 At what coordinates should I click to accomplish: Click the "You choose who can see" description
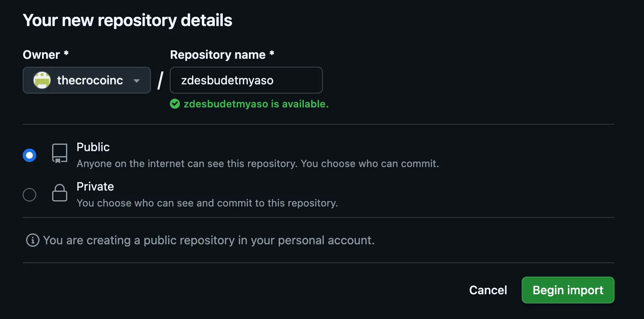click(207, 203)
